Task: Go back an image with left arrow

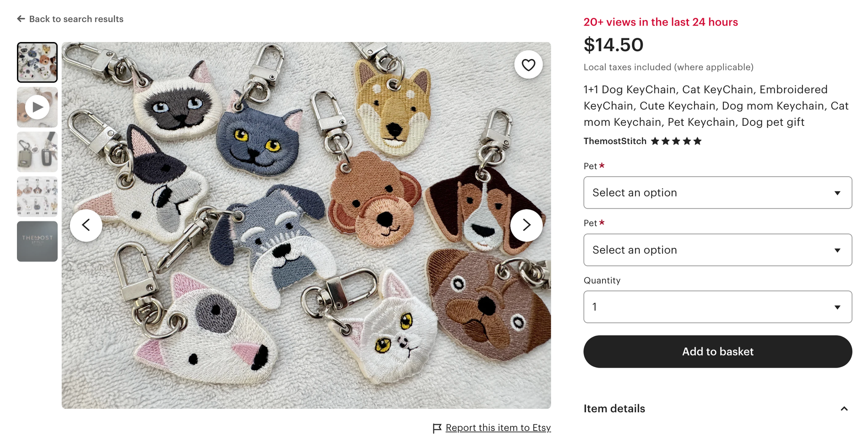Action: [86, 225]
